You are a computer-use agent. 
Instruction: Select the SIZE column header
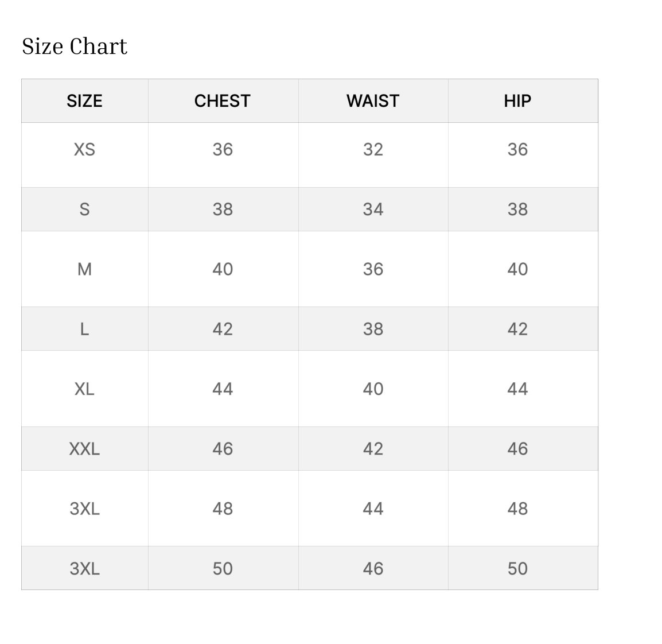(84, 101)
